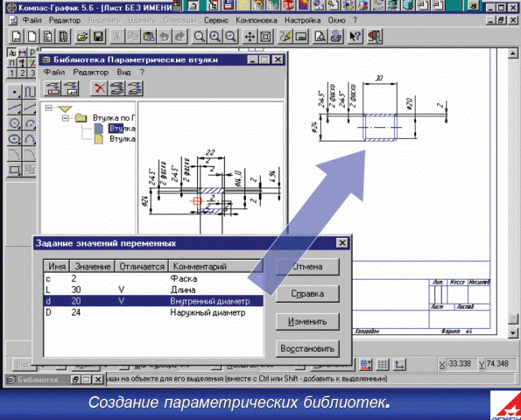Collapse the 'Втулка по Г' folder node
The height and width of the screenshot is (420, 521).
66,118
